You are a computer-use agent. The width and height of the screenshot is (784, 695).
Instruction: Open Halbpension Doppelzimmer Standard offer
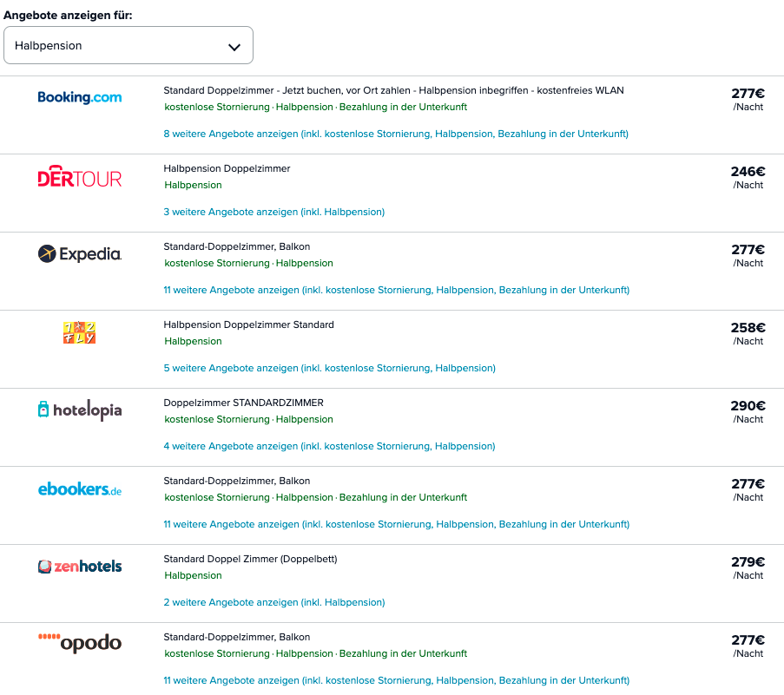248,325
